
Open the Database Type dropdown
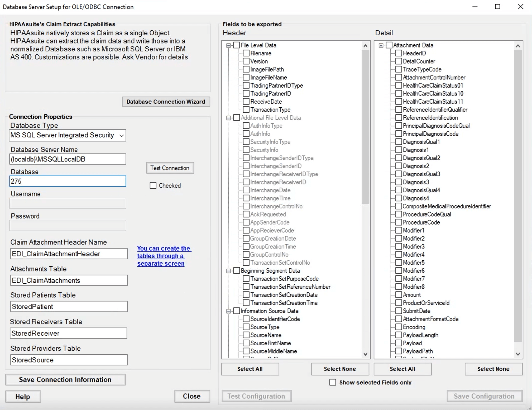click(121, 135)
